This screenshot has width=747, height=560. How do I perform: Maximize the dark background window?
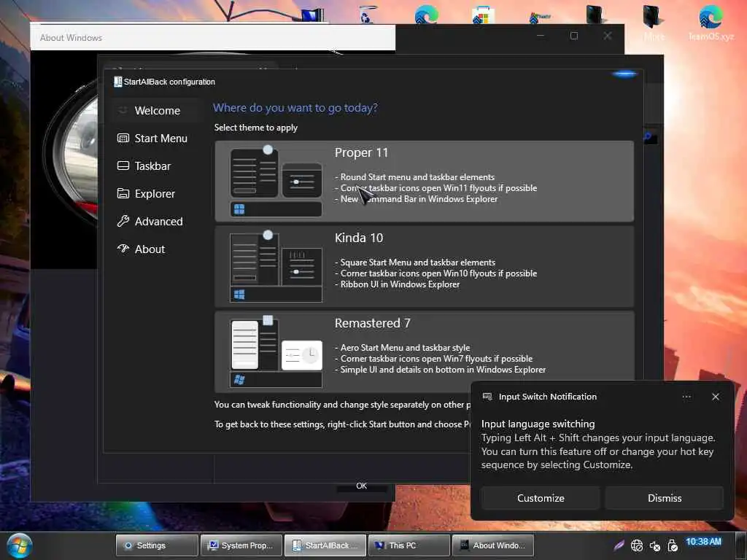tap(574, 36)
